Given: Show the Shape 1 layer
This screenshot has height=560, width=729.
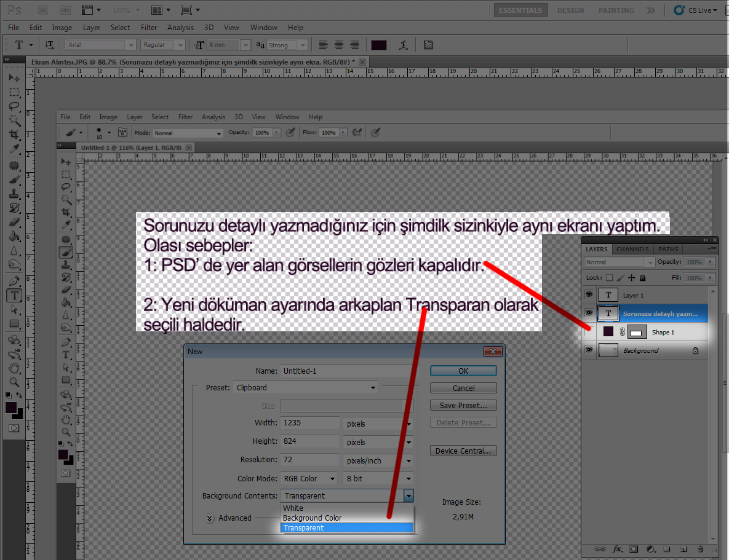Looking at the screenshot, I should point(589,332).
